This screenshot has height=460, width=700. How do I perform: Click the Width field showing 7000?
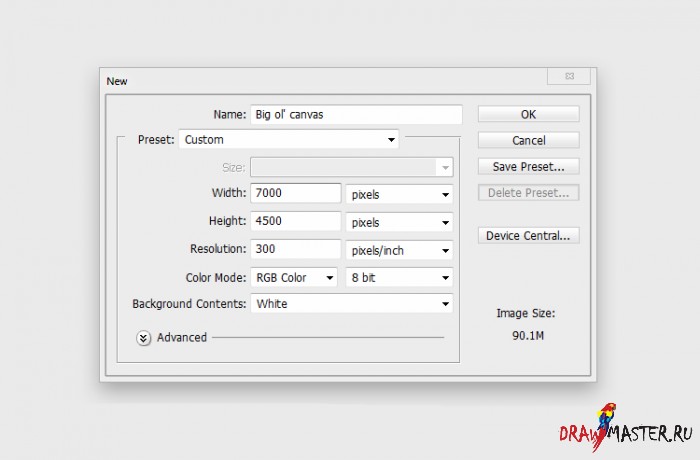pos(296,193)
